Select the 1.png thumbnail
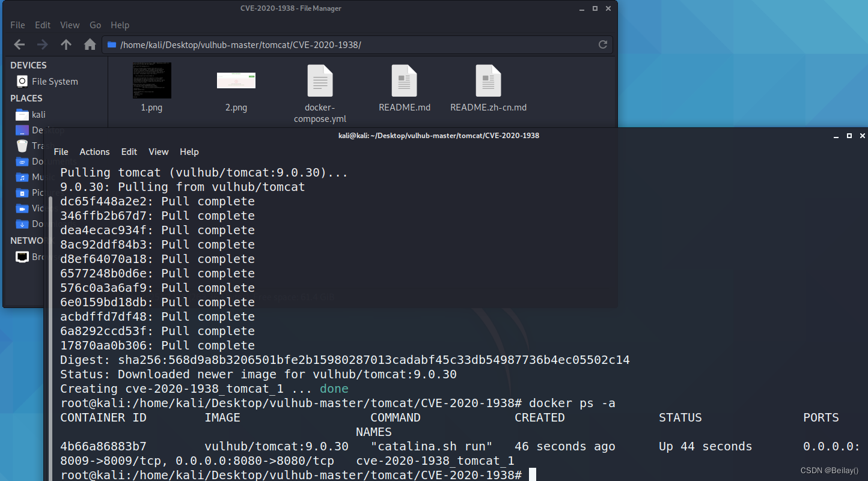This screenshot has width=868, height=481. point(151,80)
